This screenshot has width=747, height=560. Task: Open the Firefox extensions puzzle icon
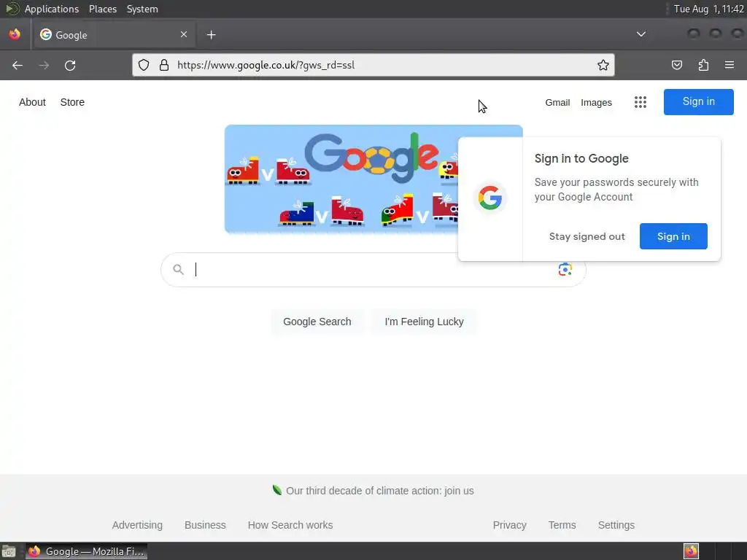pyautogui.click(x=703, y=65)
